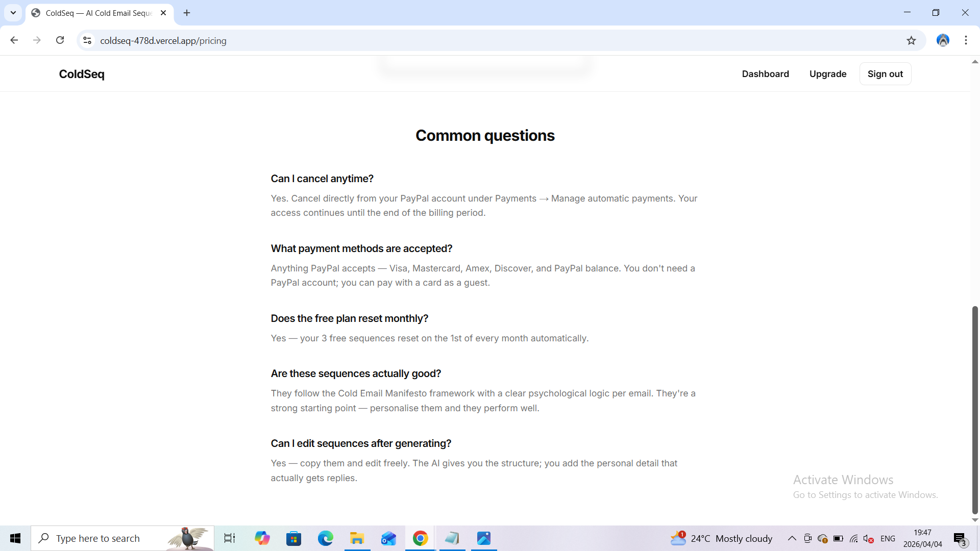Open the Chrome profile avatar

tap(943, 40)
